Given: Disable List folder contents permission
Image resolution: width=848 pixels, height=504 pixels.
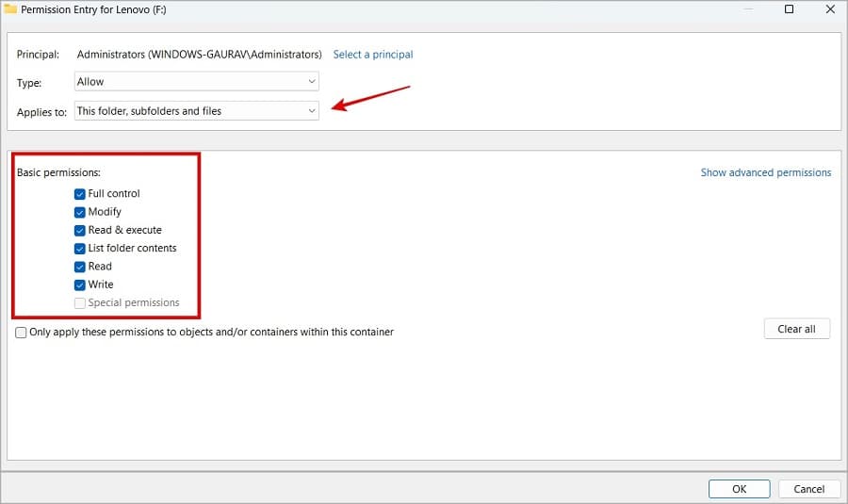Looking at the screenshot, I should (80, 249).
